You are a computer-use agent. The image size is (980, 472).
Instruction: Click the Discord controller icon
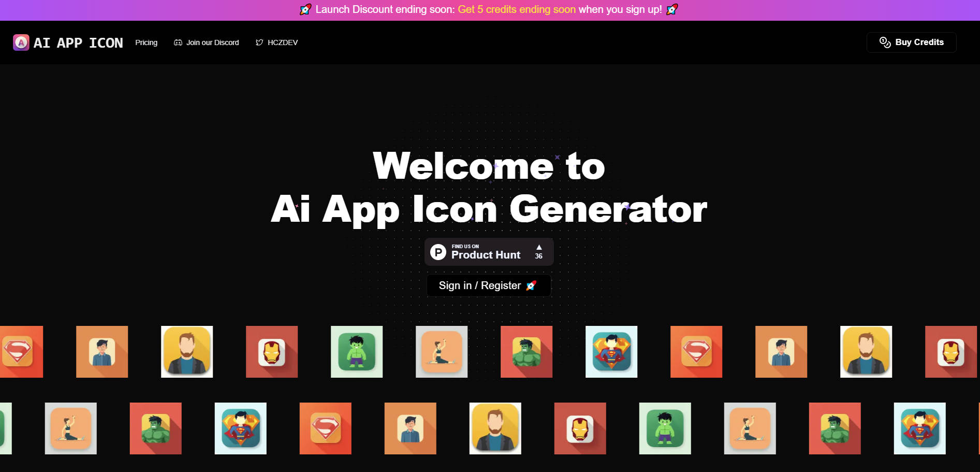178,42
